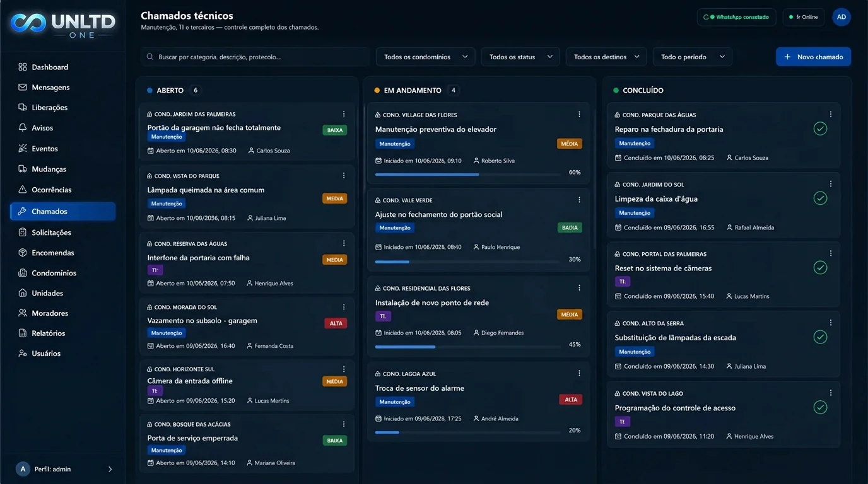The width and height of the screenshot is (868, 484).
Task: Focus the search by categoria field
Action: coord(255,57)
